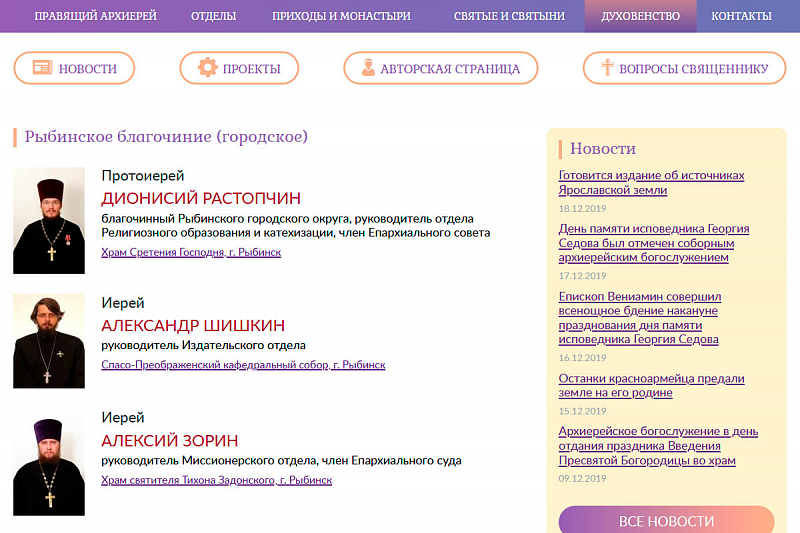Click the Вопросы священнику text in the pill button

693,69
